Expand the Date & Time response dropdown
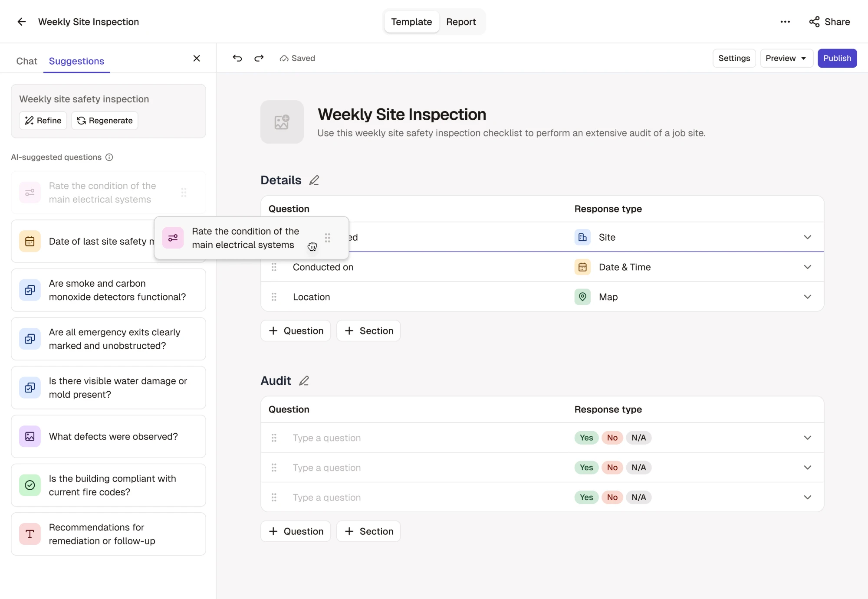The image size is (868, 599). pyautogui.click(x=807, y=267)
